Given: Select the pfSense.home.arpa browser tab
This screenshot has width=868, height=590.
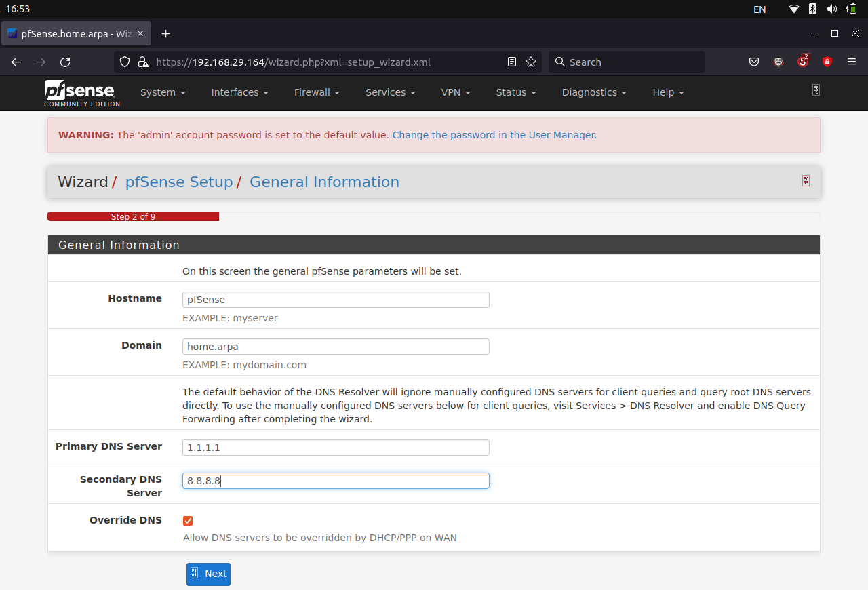Looking at the screenshot, I should coord(76,33).
